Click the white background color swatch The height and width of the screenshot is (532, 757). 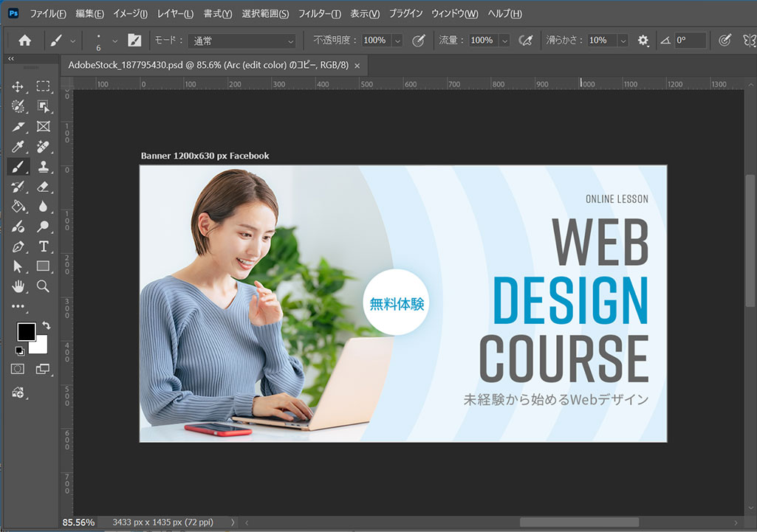(41, 348)
